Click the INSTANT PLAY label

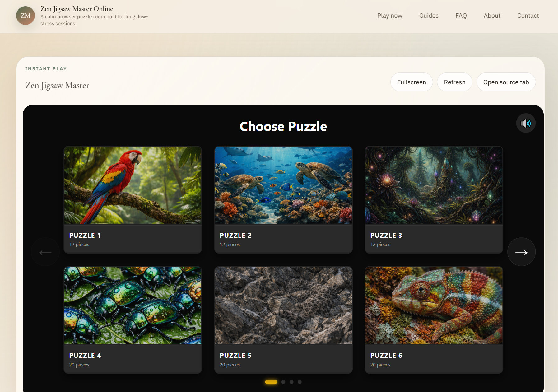pyautogui.click(x=46, y=69)
